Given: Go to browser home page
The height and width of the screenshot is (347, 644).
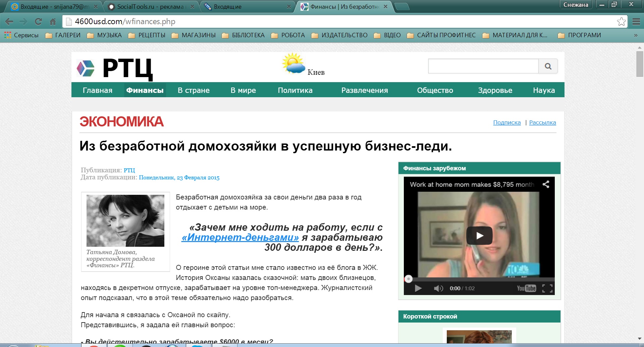Looking at the screenshot, I should pyautogui.click(x=53, y=22).
